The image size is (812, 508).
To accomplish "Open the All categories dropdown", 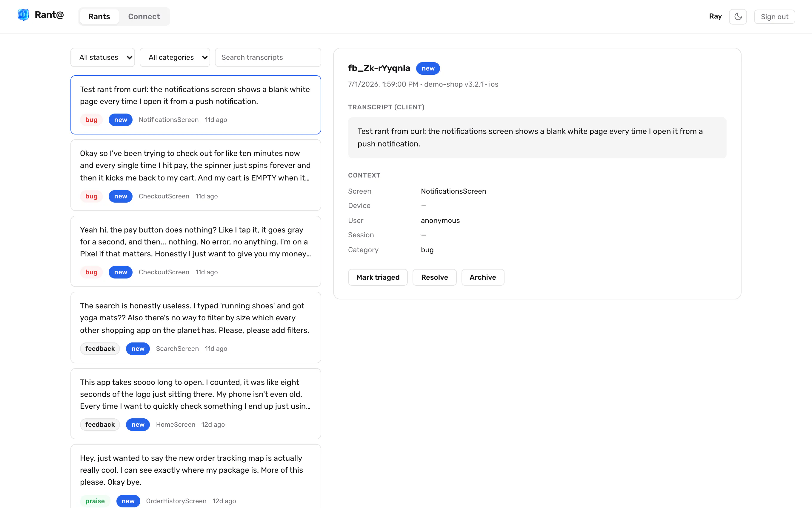I will 175,57.
